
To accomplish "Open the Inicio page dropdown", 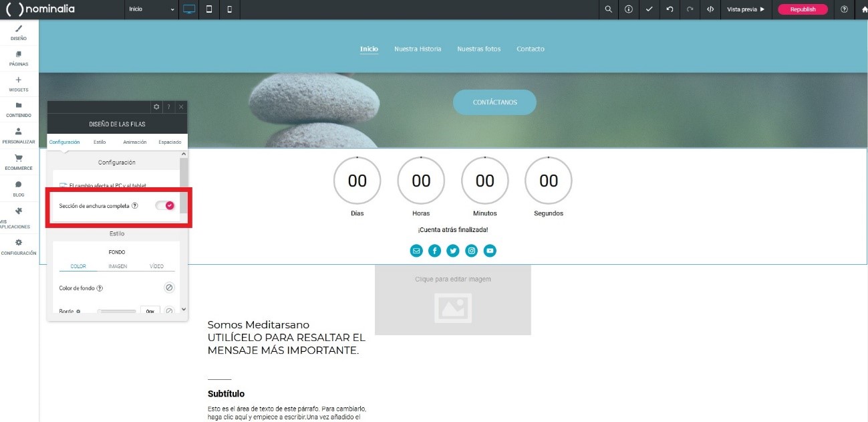I will tap(152, 9).
